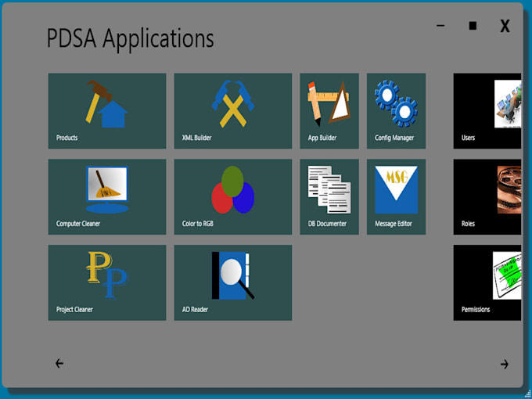Open App Builder pencil and ruler icon
Screen dimensions: 532x399
coord(329,102)
